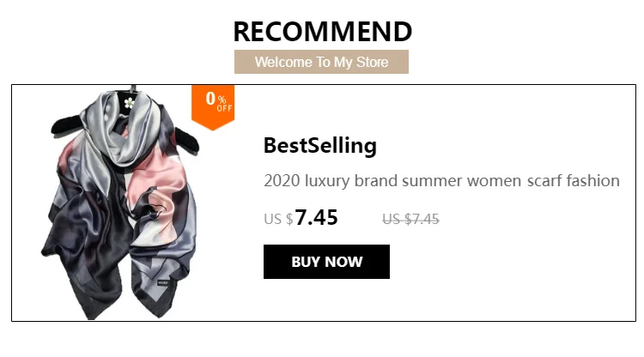Open the scarf product image
The height and width of the screenshot is (357, 644).
click(120, 203)
